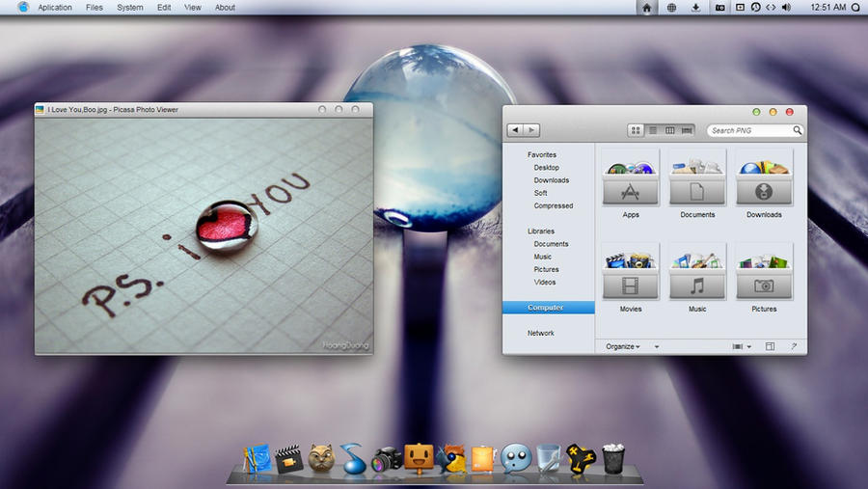Image resolution: width=868 pixels, height=489 pixels.
Task: Select Music under Libraries
Action: 542,257
